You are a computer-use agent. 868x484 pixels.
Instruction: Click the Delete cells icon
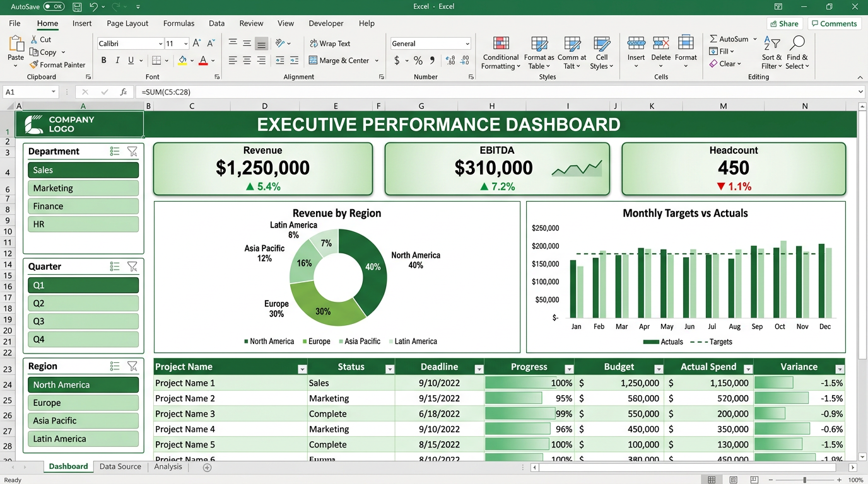[661, 43]
